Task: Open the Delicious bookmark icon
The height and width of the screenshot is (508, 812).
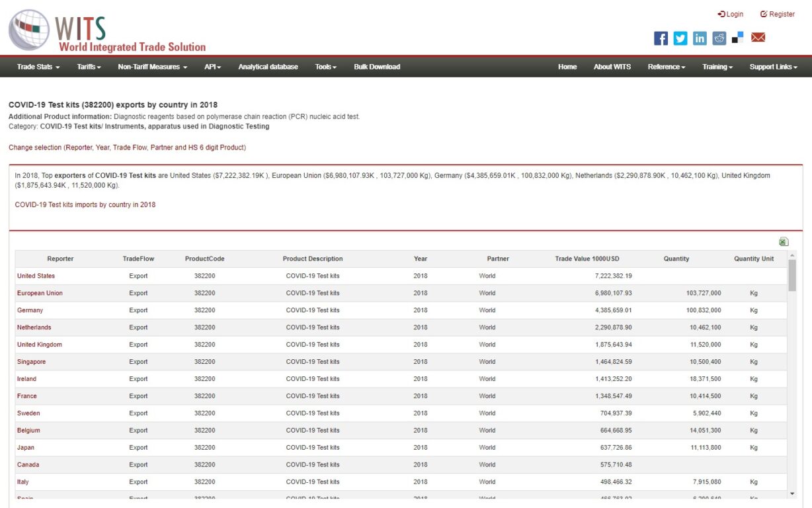Action: click(x=738, y=38)
